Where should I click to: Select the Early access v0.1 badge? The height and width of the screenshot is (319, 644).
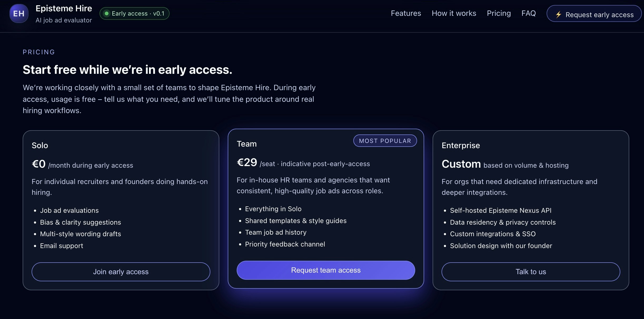tap(134, 13)
